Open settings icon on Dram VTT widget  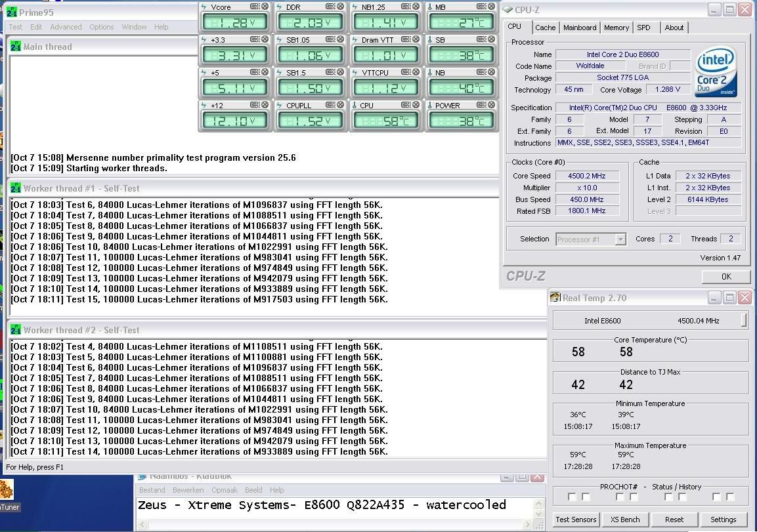tap(406, 39)
